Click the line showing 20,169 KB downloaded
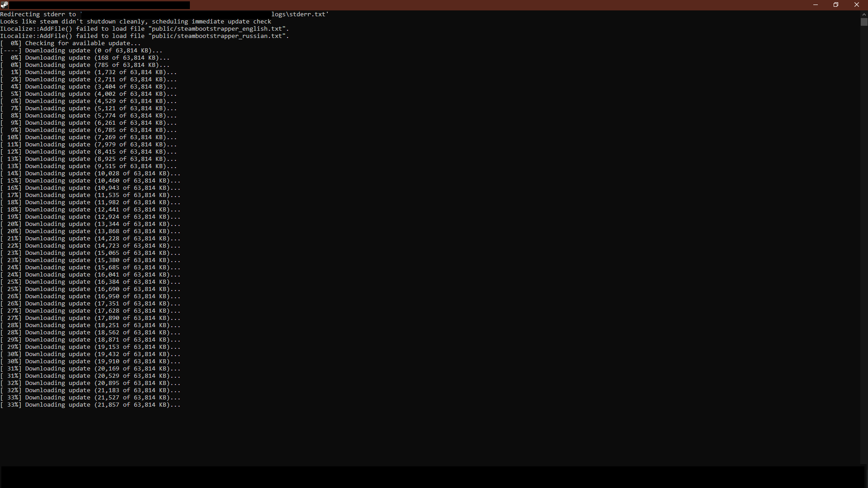The width and height of the screenshot is (868, 488). click(x=90, y=369)
